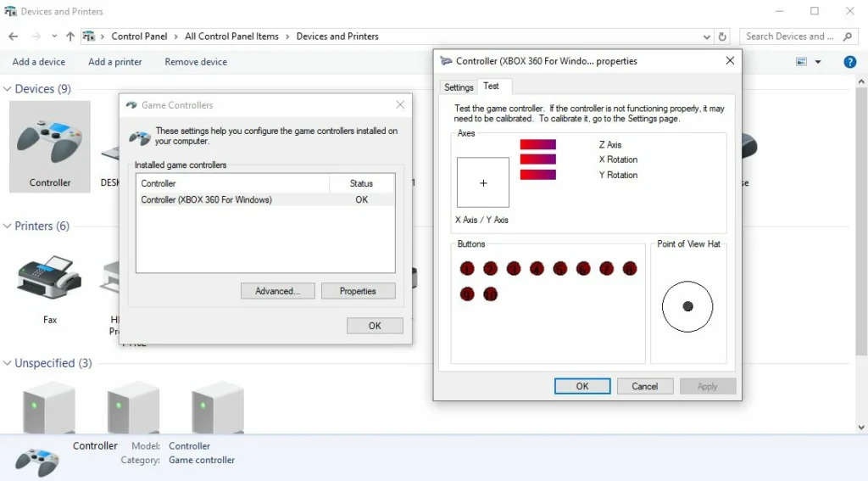Select the first unspecified tower device

pyautogui.click(x=49, y=407)
